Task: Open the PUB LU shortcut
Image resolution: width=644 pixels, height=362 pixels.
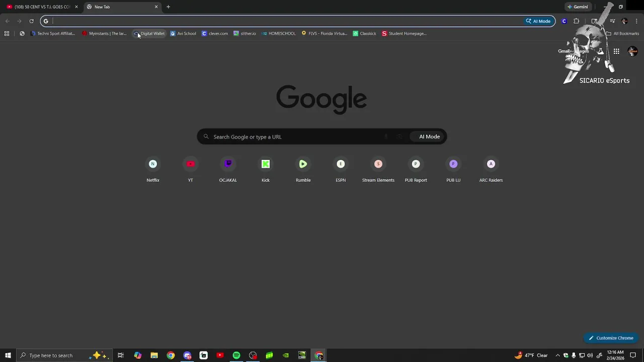Action: click(453, 170)
